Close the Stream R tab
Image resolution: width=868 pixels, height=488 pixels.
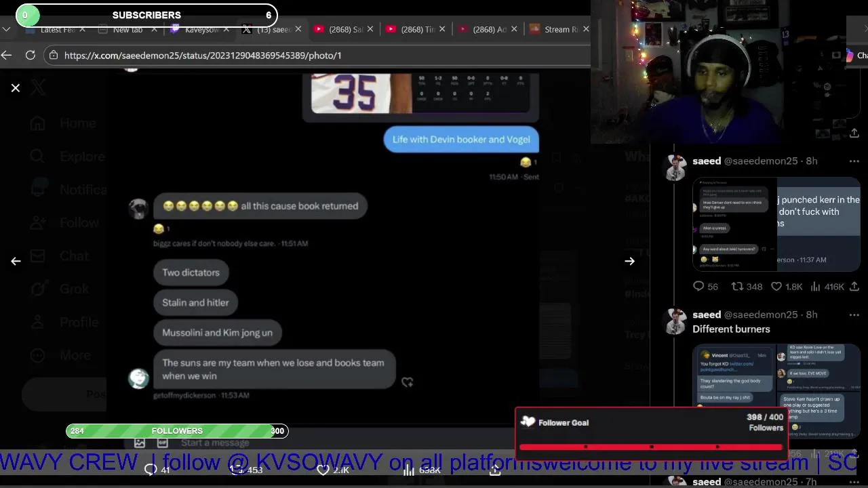tap(586, 30)
